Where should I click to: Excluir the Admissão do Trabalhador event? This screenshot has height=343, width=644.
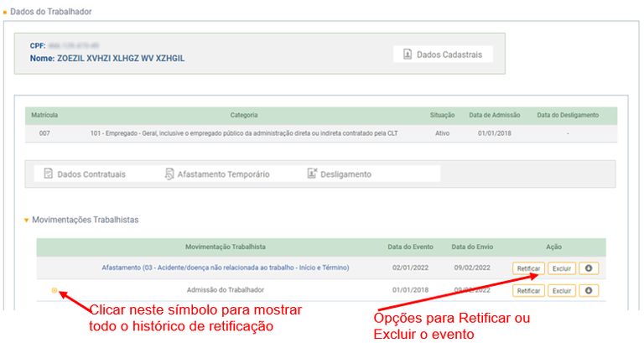[x=562, y=291]
